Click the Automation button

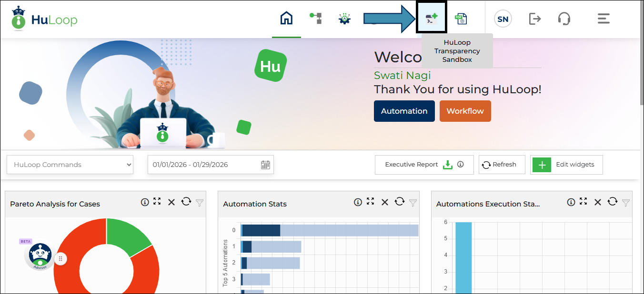point(404,111)
